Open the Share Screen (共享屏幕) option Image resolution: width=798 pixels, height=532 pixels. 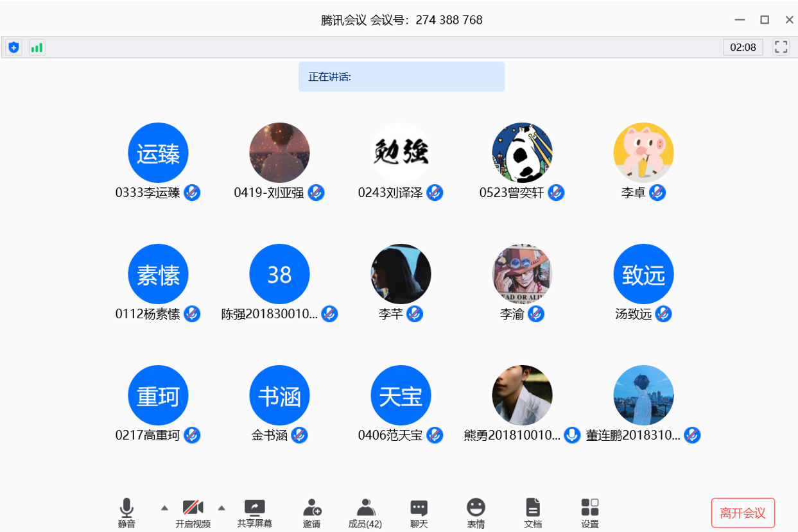[x=254, y=513]
